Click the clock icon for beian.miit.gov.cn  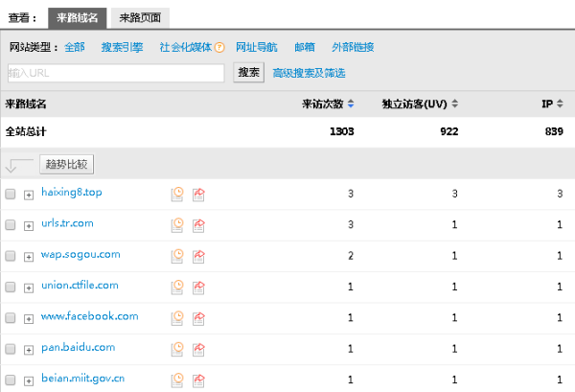pyautogui.click(x=177, y=380)
